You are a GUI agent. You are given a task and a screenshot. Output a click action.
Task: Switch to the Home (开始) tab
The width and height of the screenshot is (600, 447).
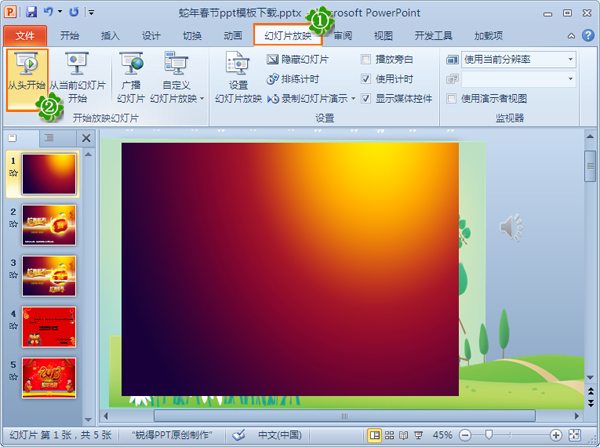[70, 36]
